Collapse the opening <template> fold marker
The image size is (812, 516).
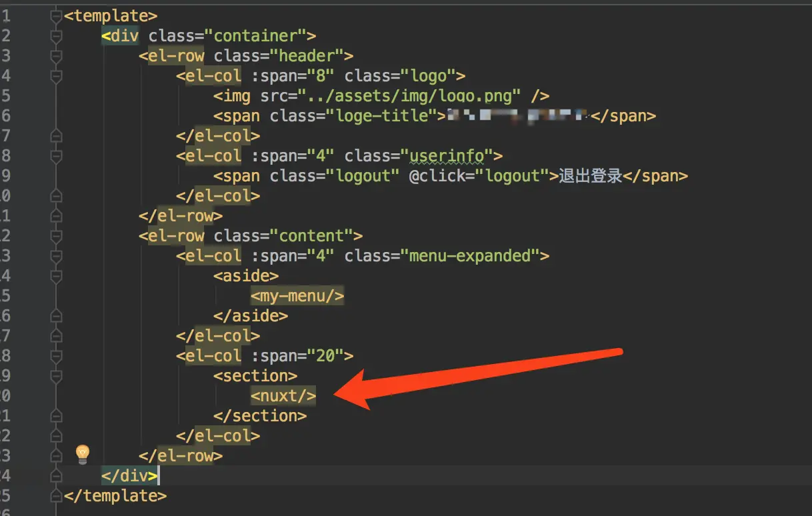(x=56, y=17)
